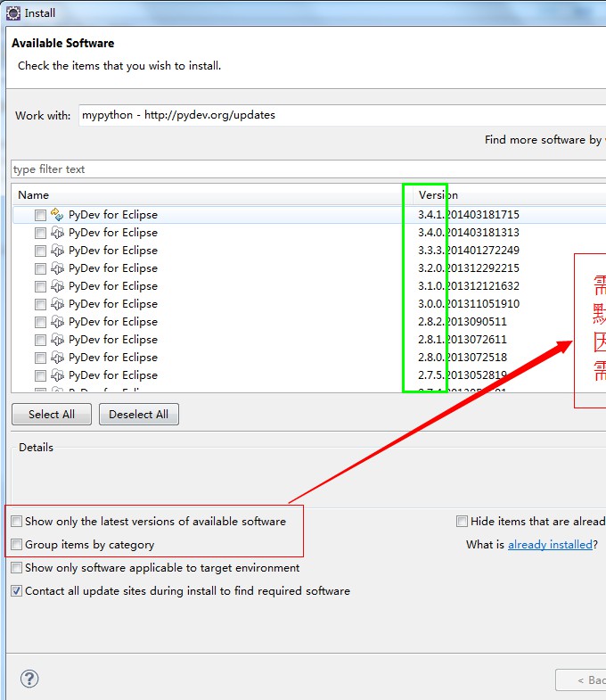Click the plugin icon of PyDev 3.0.0 row
This screenshot has height=700, width=606.
57,304
